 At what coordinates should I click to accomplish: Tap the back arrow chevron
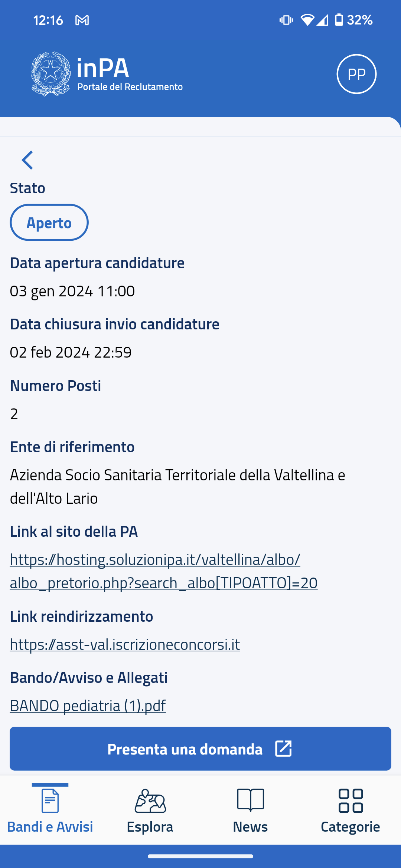point(27,160)
